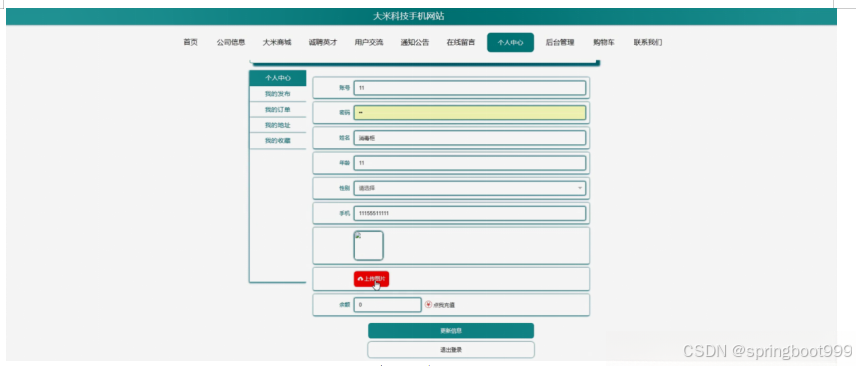Go to 公司信息 in the navigation
This screenshot has height=366, width=856.
pos(230,42)
